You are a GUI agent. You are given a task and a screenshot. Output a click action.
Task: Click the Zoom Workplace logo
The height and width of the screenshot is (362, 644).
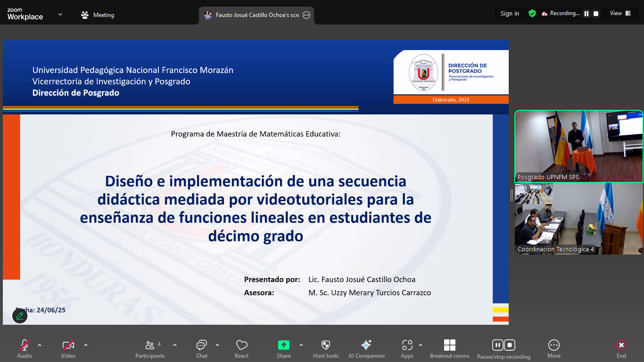(25, 14)
